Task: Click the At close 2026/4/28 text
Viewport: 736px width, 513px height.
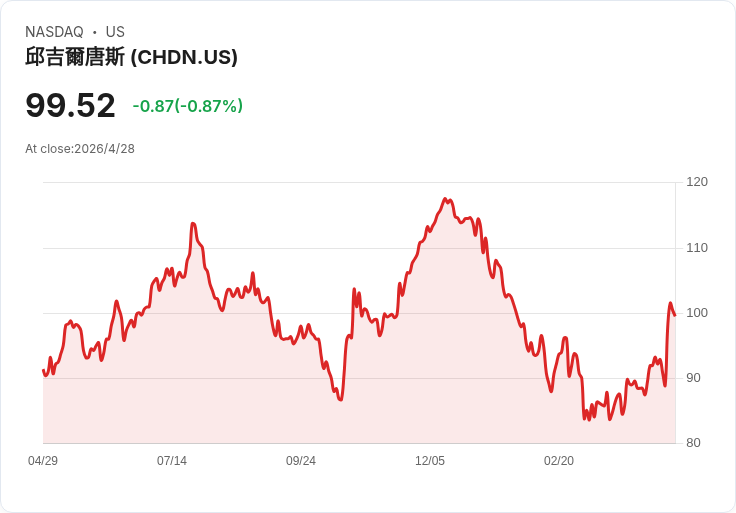Action: [80, 149]
